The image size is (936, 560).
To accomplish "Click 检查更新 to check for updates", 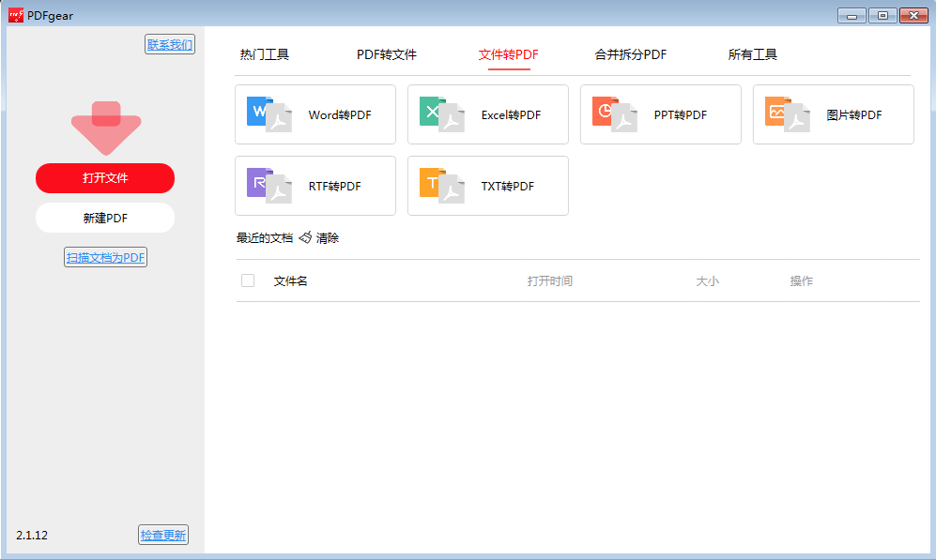I will click(163, 535).
